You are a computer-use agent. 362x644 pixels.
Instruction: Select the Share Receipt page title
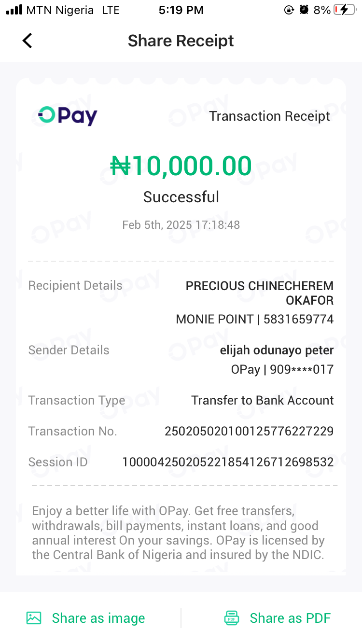(x=181, y=41)
